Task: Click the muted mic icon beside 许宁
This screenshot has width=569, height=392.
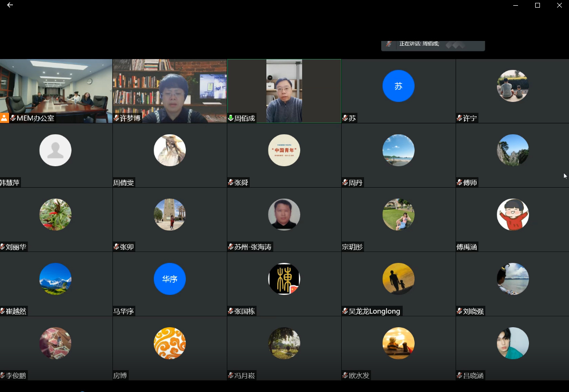Action: 459,118
